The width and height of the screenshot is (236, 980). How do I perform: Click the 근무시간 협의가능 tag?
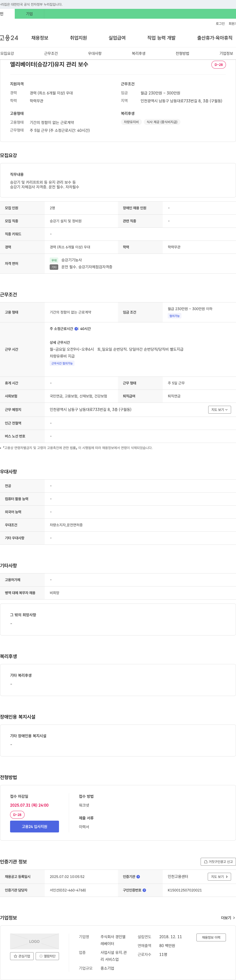click(62, 363)
